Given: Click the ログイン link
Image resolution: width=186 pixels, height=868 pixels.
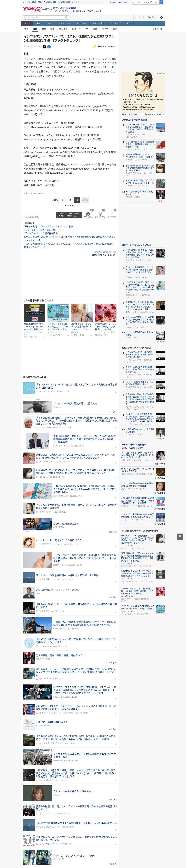Looking at the screenshot, I should pos(57,11).
